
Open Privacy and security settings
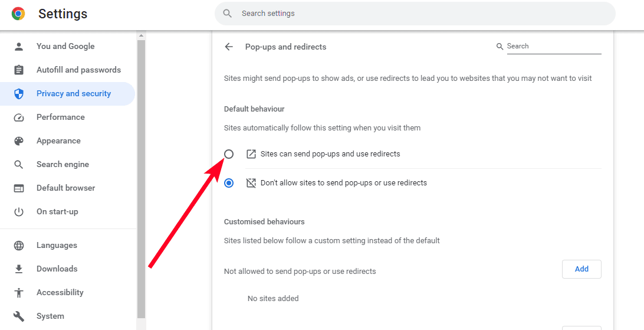click(x=73, y=94)
